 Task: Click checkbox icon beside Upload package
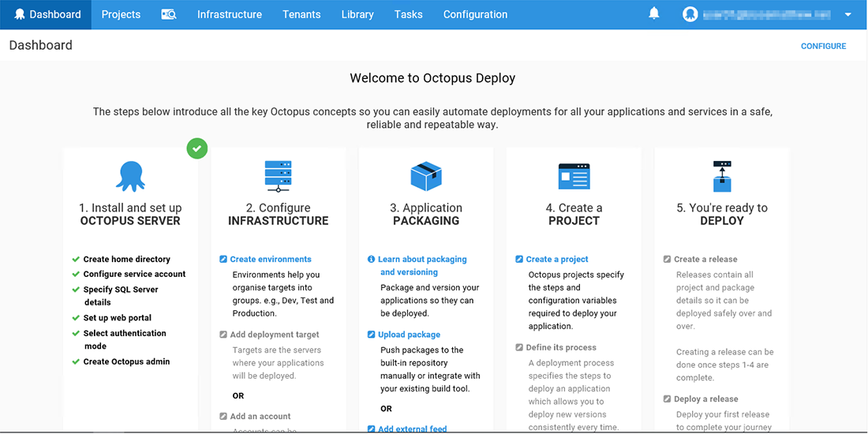pos(372,335)
